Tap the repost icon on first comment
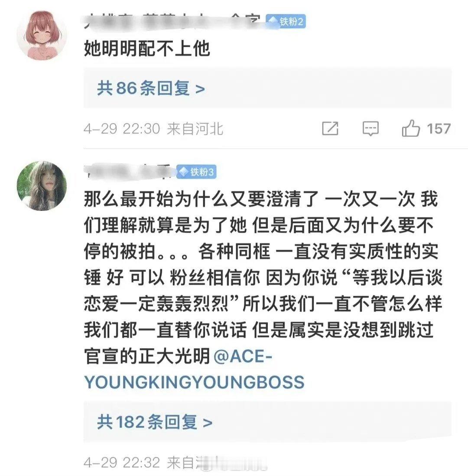The height and width of the screenshot is (476, 468). click(x=330, y=128)
